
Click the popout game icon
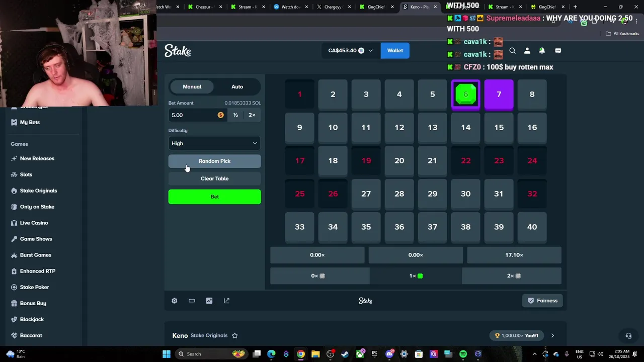tap(227, 301)
